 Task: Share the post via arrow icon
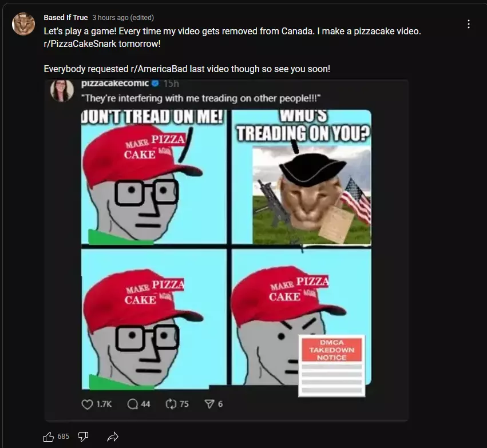(x=113, y=437)
